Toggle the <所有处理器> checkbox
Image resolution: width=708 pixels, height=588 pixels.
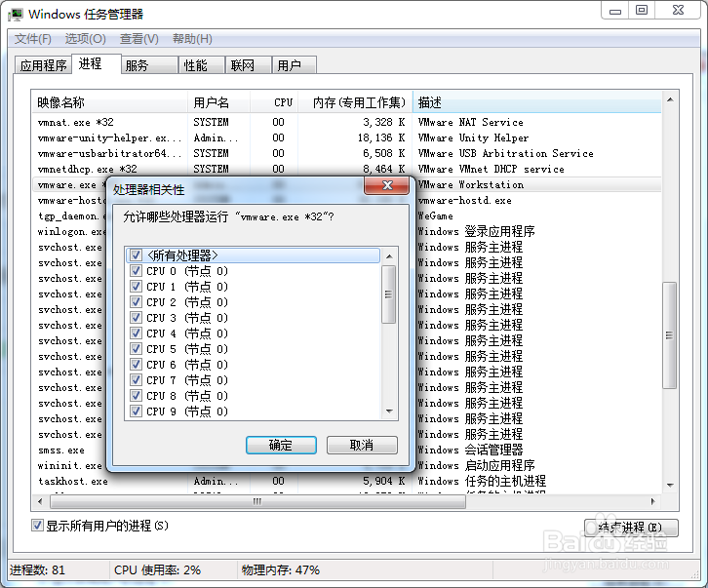click(x=136, y=255)
